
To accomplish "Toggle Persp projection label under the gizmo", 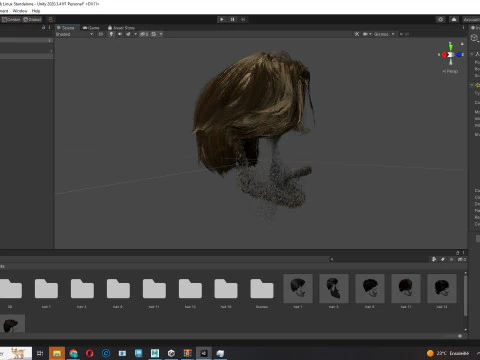I will point(450,71).
